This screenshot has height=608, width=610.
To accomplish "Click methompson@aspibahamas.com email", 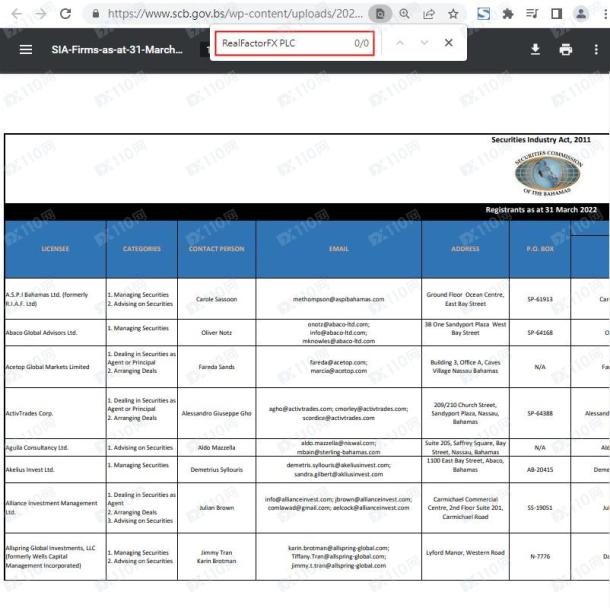I will 338,299.
